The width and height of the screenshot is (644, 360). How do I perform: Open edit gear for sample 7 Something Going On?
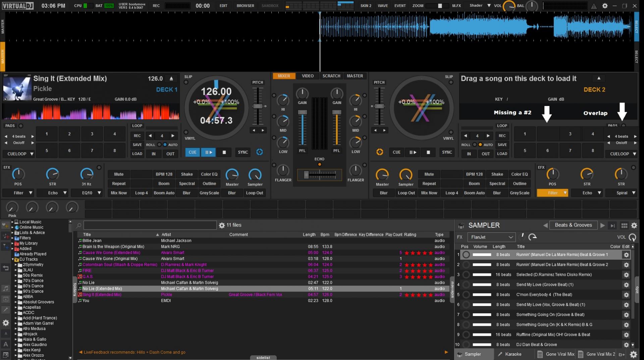pos(626,315)
